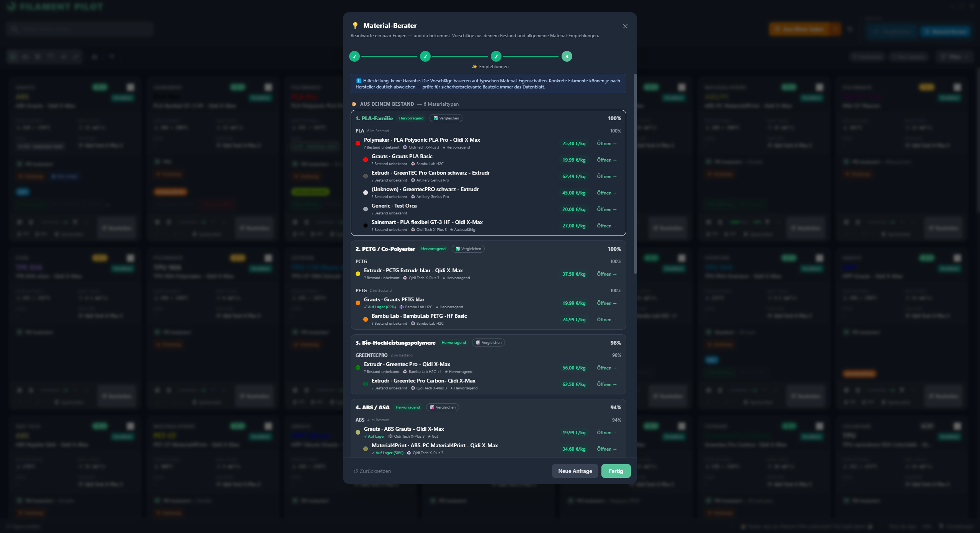Click the 98% score of Bio-Hochleistungspolymere heading
The image size is (980, 533).
(616, 343)
